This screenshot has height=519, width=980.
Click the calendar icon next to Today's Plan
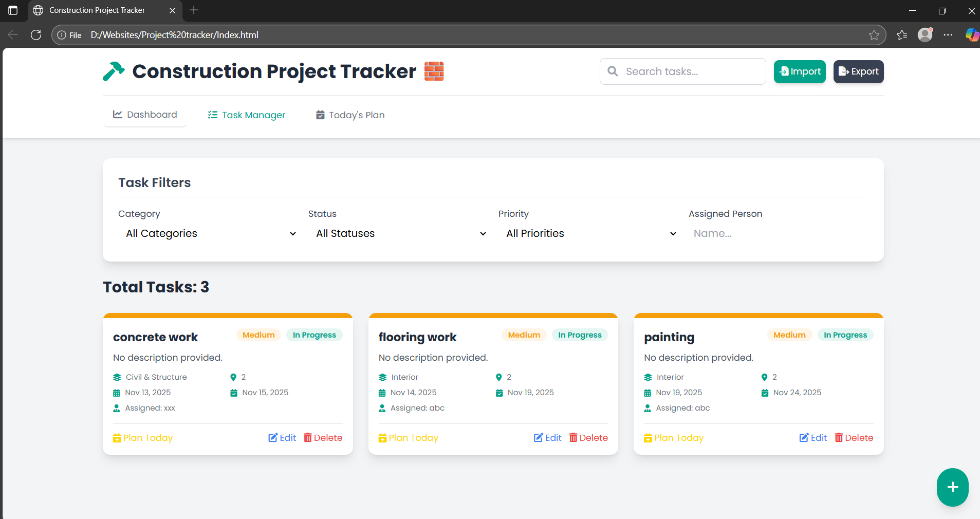[319, 115]
